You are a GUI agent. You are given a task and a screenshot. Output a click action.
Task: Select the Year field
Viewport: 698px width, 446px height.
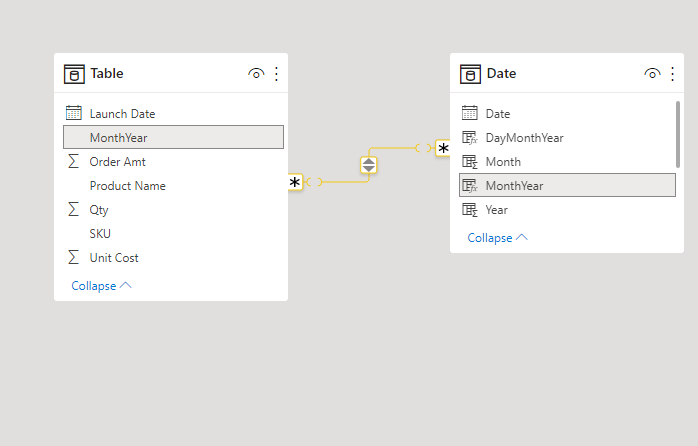pos(567,210)
